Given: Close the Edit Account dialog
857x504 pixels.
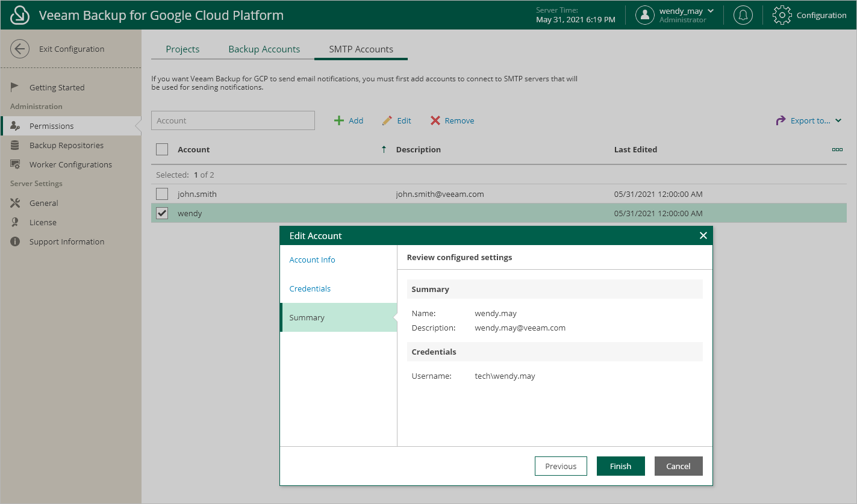Looking at the screenshot, I should 703,235.
